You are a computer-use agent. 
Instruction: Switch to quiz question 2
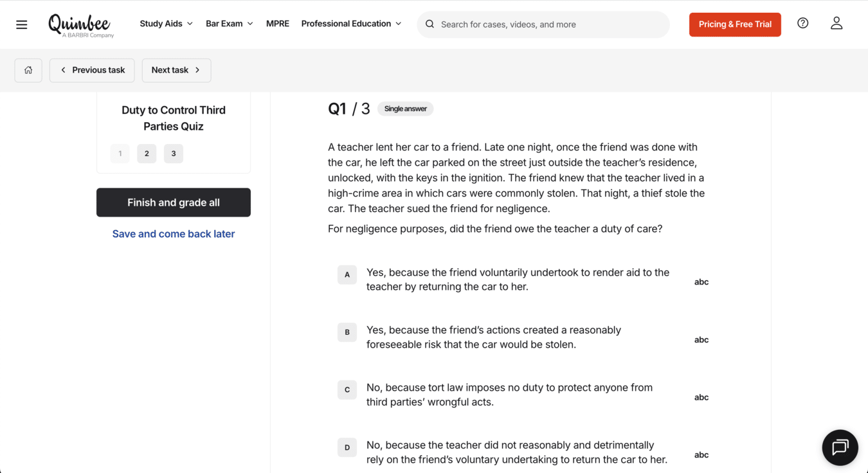coord(146,154)
